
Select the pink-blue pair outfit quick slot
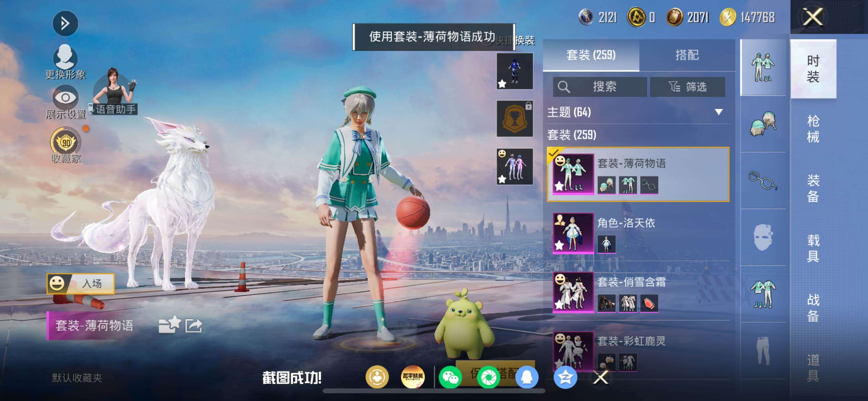click(x=514, y=167)
